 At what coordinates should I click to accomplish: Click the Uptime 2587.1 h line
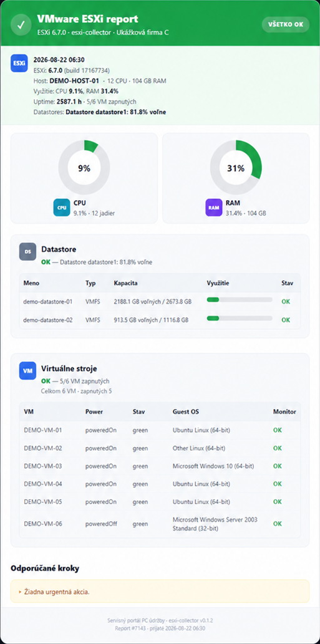[85, 102]
